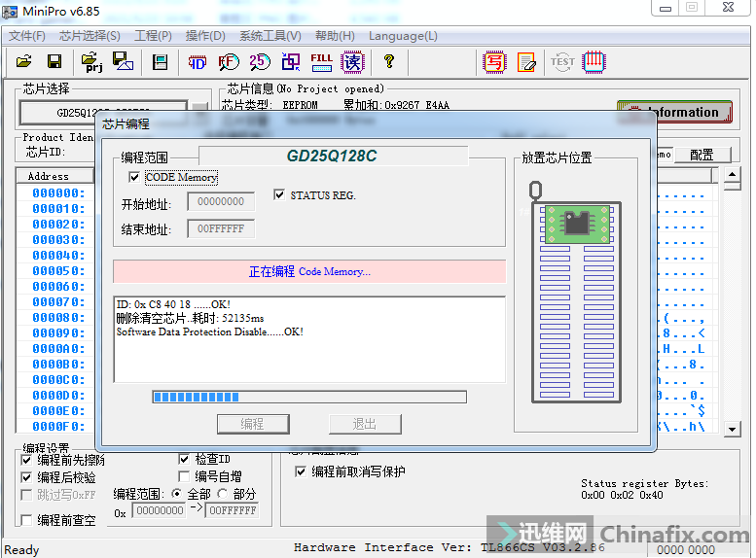Open project with the prj folder icon

coord(91,62)
